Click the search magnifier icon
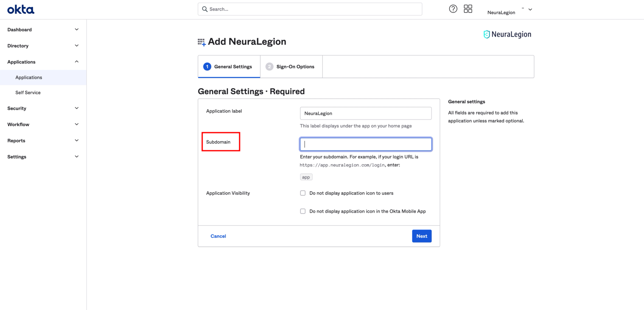 (205, 9)
